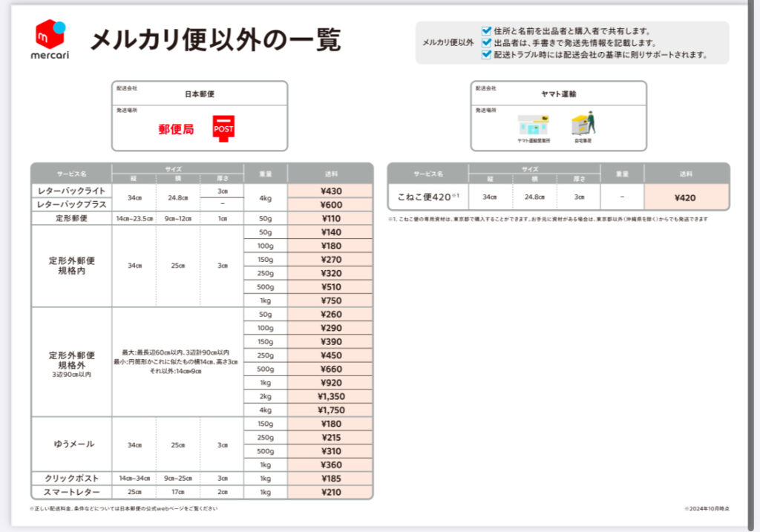Select the レターパックライト service row label

click(72, 191)
